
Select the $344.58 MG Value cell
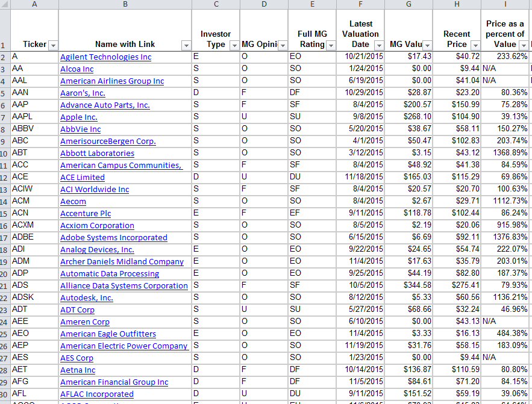(x=409, y=285)
